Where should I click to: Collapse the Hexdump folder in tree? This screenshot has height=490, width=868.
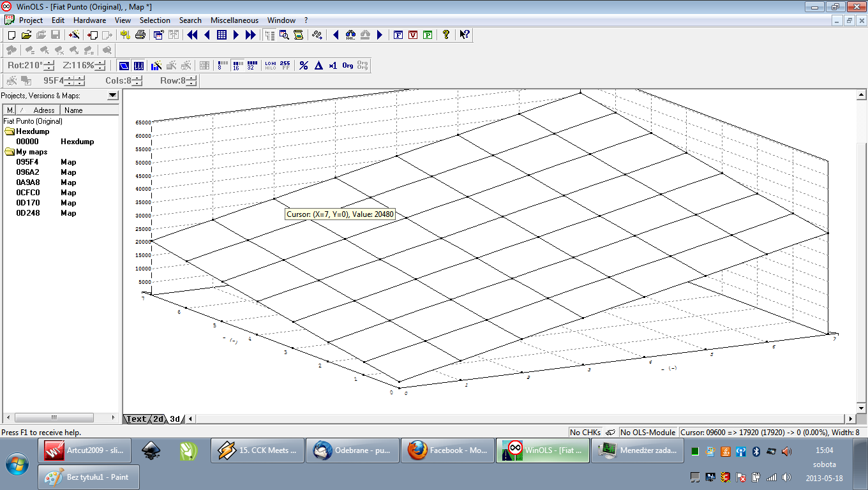(x=10, y=131)
